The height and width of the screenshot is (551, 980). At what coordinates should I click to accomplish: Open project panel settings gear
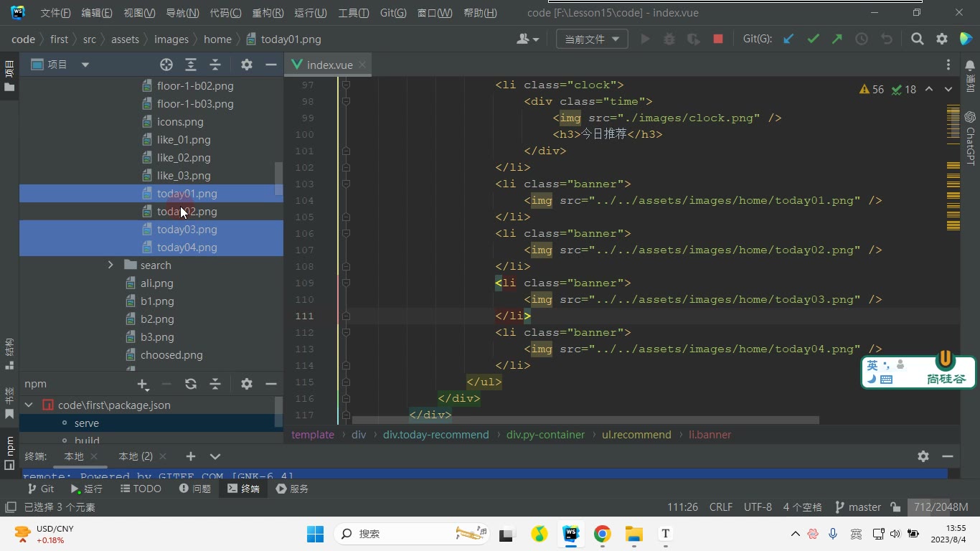247,65
